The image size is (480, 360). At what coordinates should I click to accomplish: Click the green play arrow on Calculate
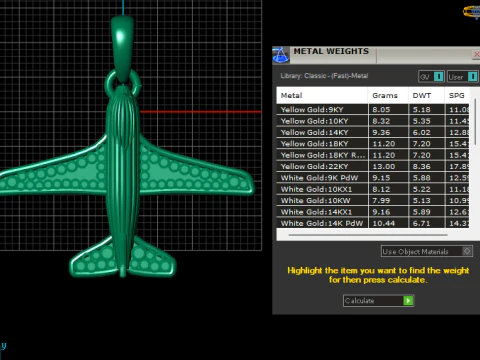click(408, 301)
